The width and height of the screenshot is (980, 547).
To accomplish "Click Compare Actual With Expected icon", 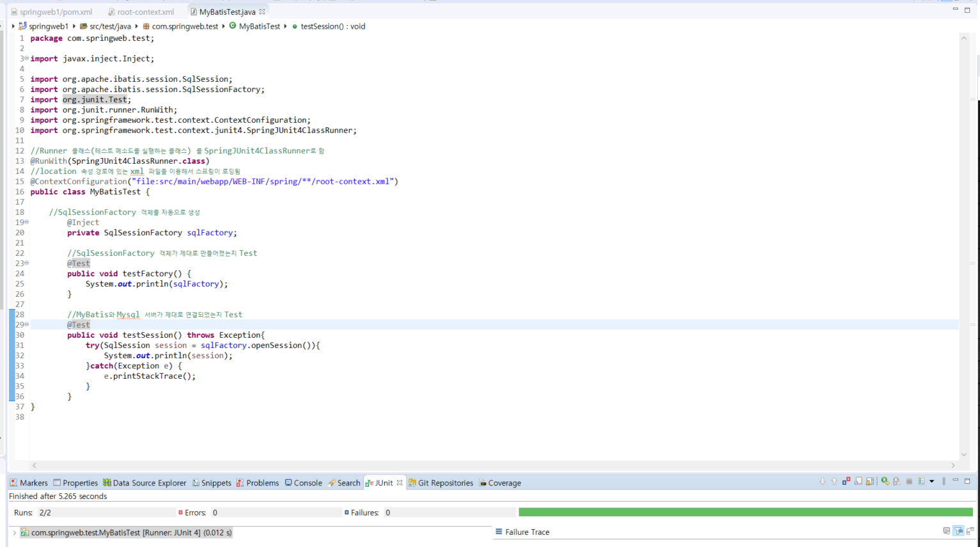I will tap(970, 531).
